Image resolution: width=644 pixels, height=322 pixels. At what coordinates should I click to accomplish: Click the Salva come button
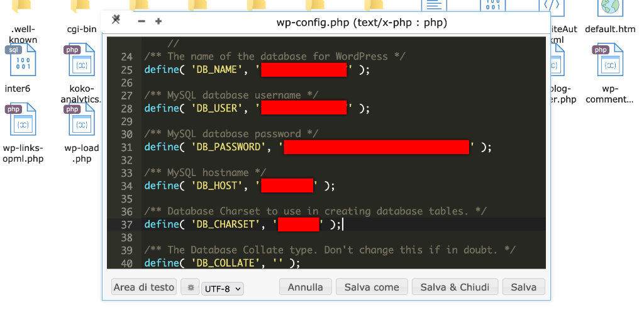(372, 287)
